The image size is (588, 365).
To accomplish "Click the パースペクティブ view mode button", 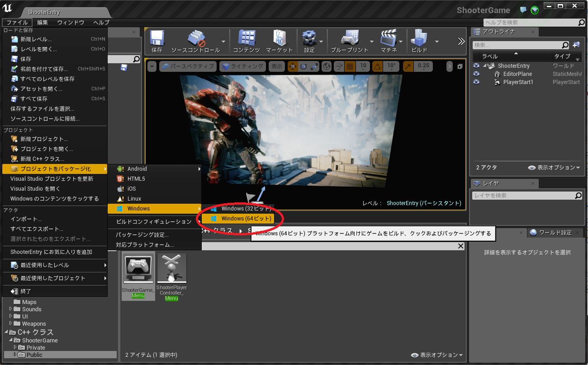I will coord(188,66).
